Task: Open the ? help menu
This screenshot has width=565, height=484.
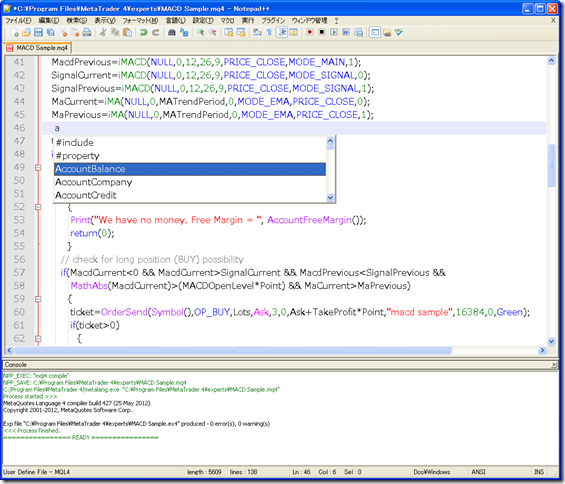Action: click(x=337, y=21)
